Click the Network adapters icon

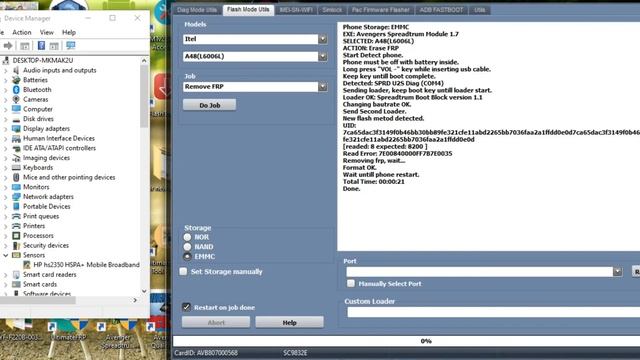[16, 197]
